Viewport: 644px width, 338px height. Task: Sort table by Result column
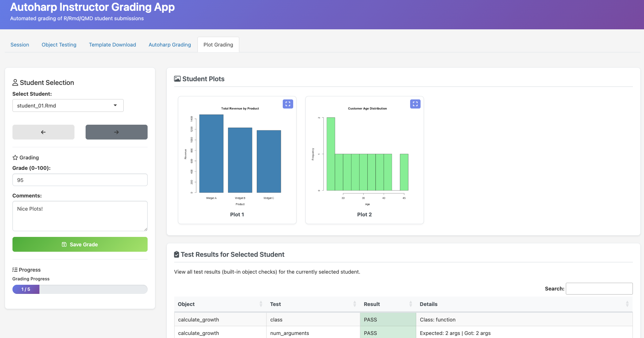click(x=388, y=304)
